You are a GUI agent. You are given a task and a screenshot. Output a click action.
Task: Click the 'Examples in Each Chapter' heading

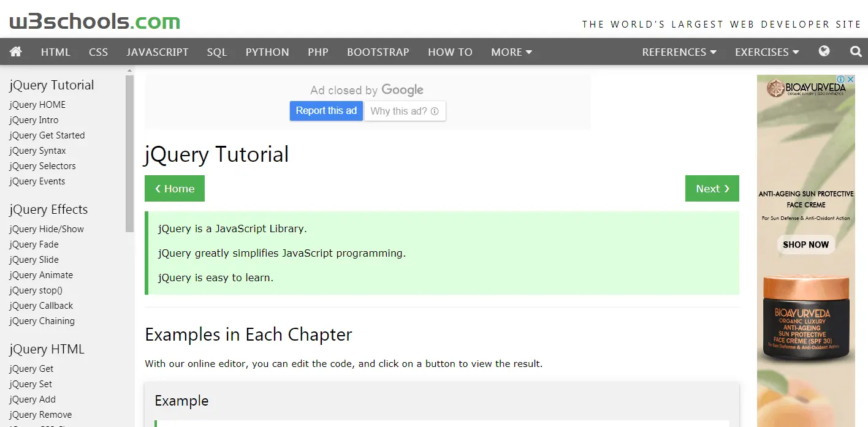click(x=248, y=334)
